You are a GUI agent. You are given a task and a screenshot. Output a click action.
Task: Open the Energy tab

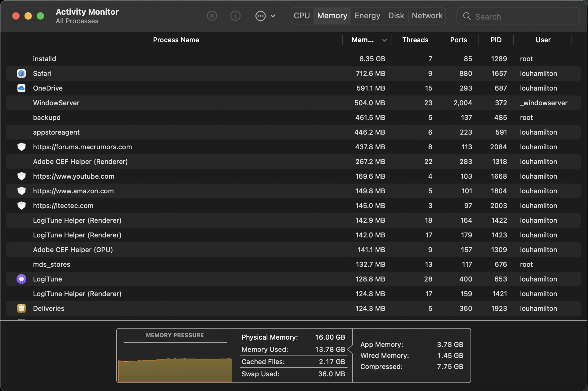367,16
